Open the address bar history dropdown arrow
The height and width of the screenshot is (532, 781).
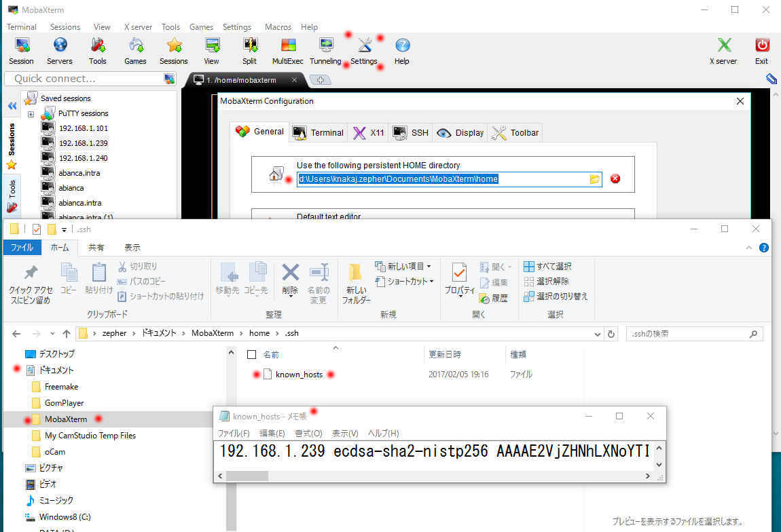597,334
